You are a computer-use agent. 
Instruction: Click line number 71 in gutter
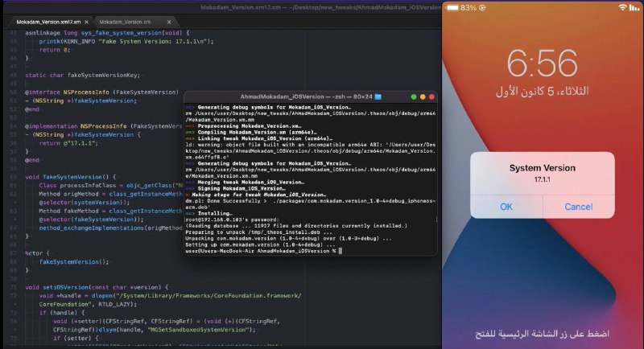point(13,287)
